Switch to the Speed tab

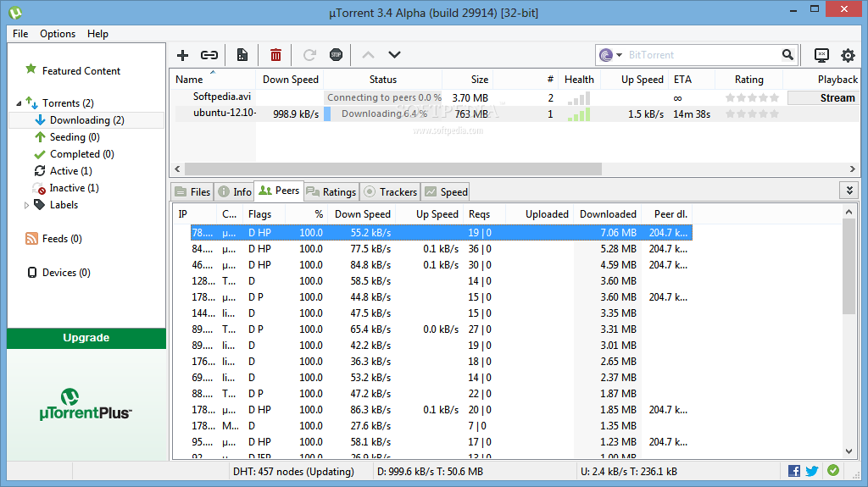[446, 191]
